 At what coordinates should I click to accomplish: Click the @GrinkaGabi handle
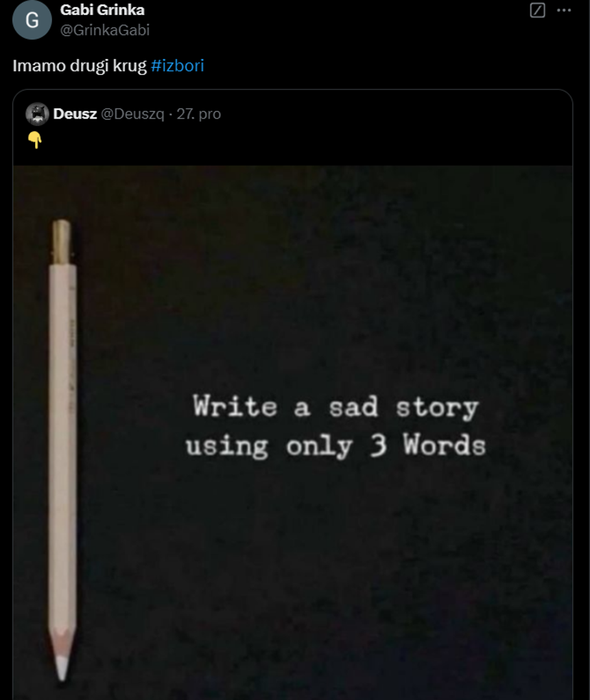(x=105, y=30)
